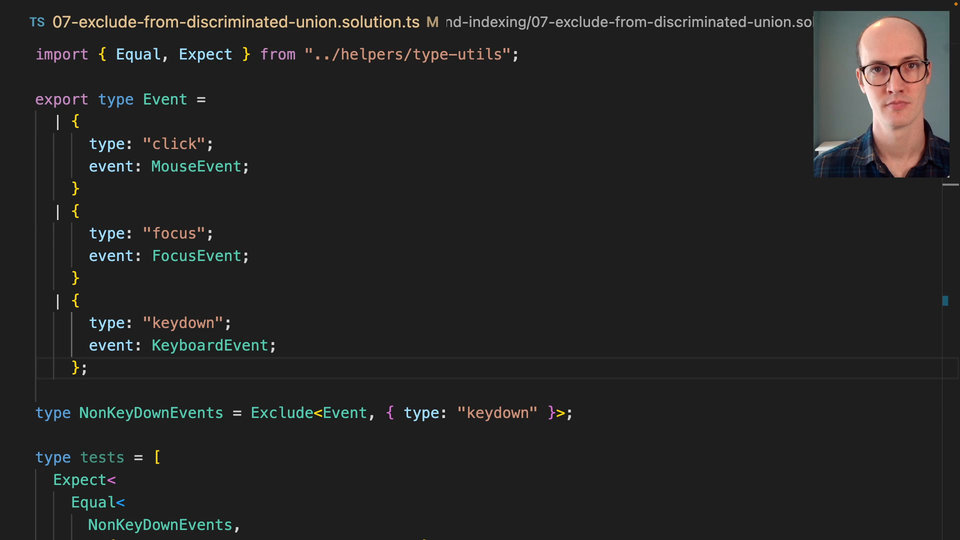Click the breadcrumb file path after the tab
The width and height of the screenshot is (960, 540).
(x=628, y=22)
